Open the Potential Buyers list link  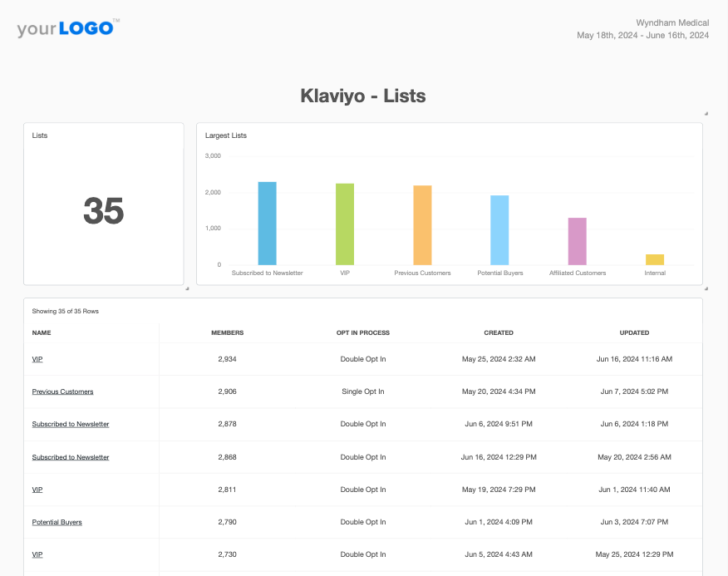coord(57,522)
